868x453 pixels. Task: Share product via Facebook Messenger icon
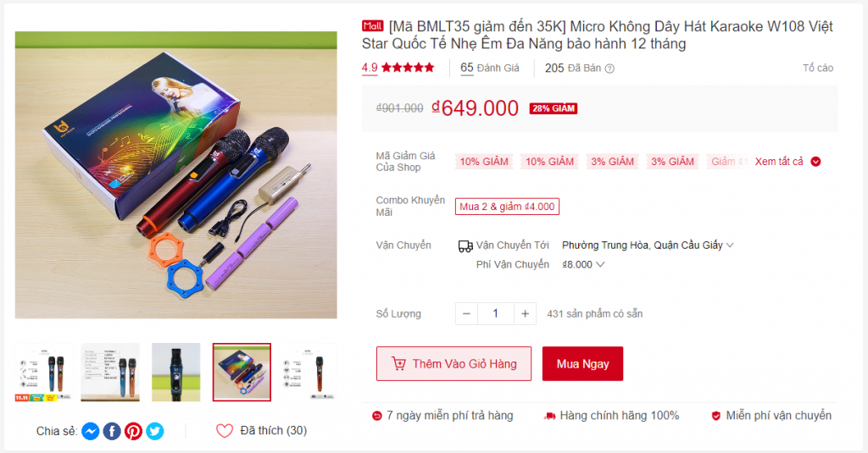click(90, 431)
